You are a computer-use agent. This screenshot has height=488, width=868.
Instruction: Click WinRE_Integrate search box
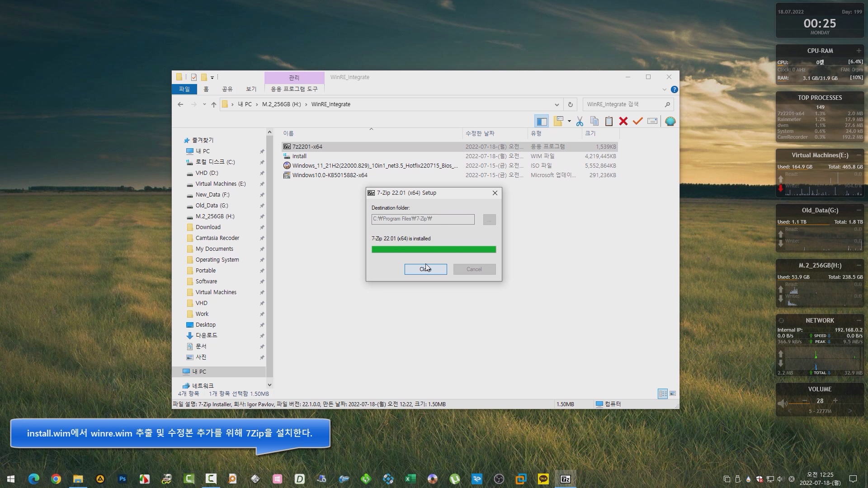[628, 104]
